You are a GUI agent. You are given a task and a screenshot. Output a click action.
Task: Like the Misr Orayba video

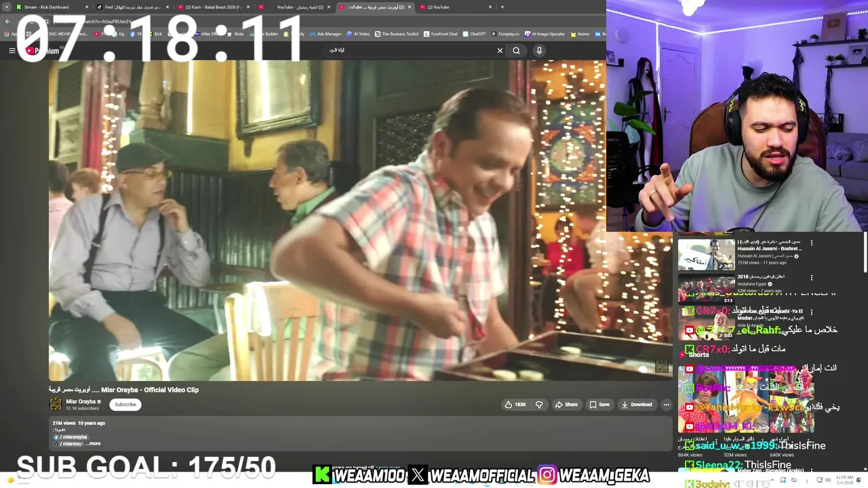click(x=515, y=405)
